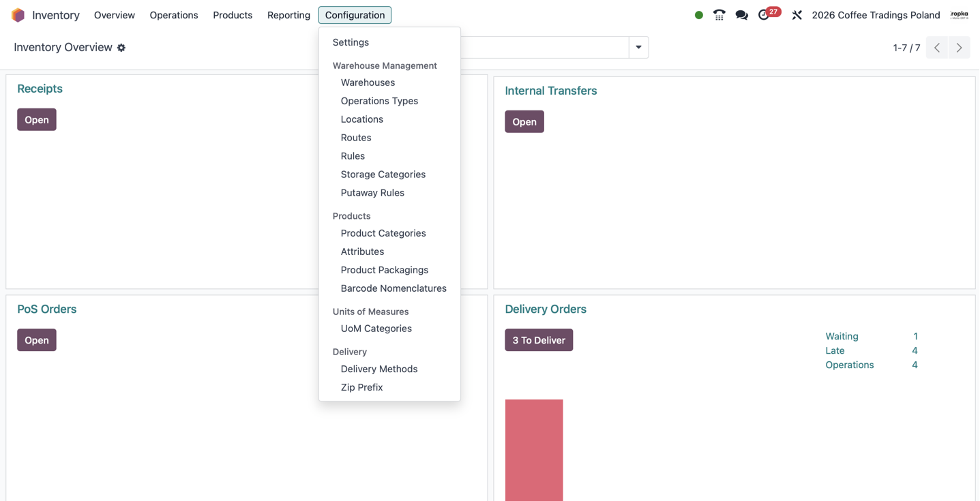Open the PoS Orders title link
Viewport: 980px width, 501px height.
[47, 309]
